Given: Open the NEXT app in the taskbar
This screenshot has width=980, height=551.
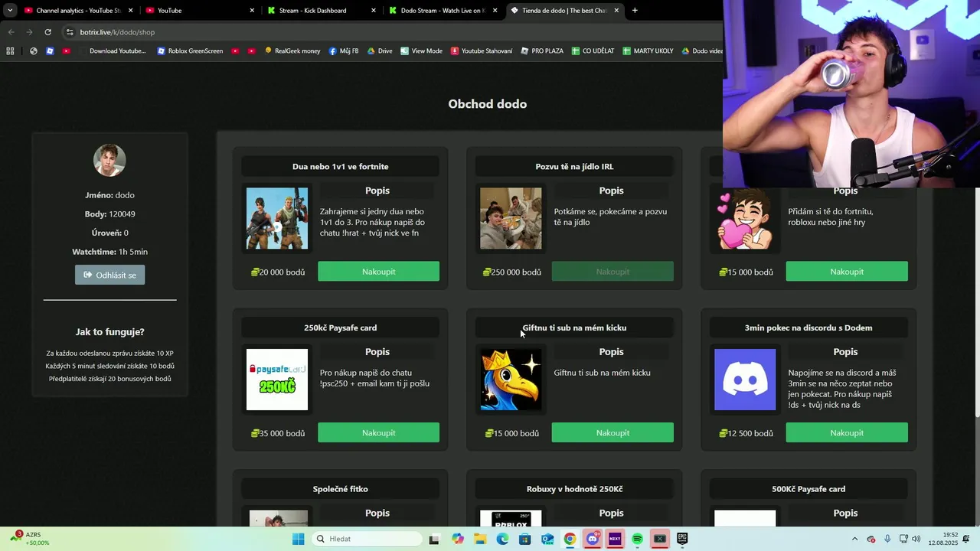Looking at the screenshot, I should click(x=614, y=539).
